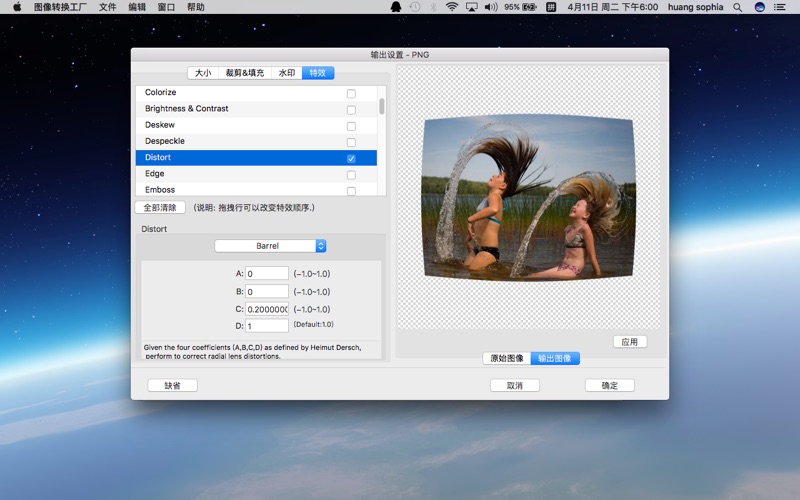This screenshot has width=800, height=500.
Task: Click the AirPlay display icon
Action: (x=471, y=7)
